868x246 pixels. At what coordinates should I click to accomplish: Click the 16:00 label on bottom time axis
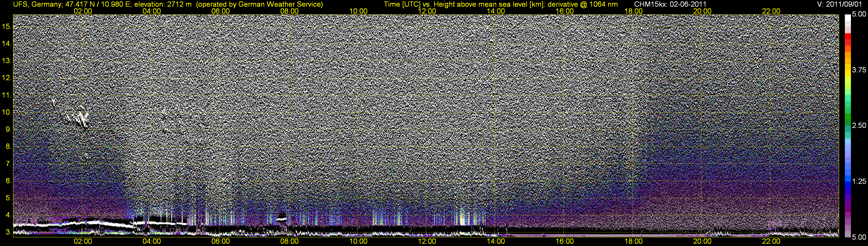(565, 241)
